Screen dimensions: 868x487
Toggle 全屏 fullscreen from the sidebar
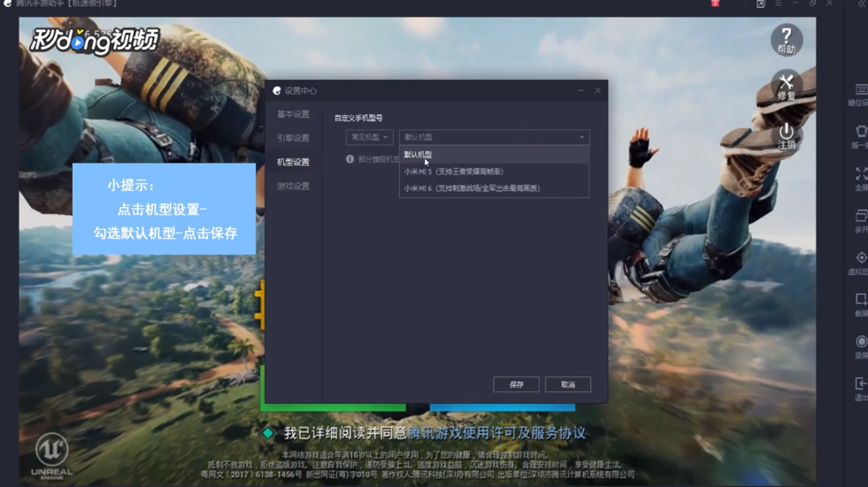[861, 178]
